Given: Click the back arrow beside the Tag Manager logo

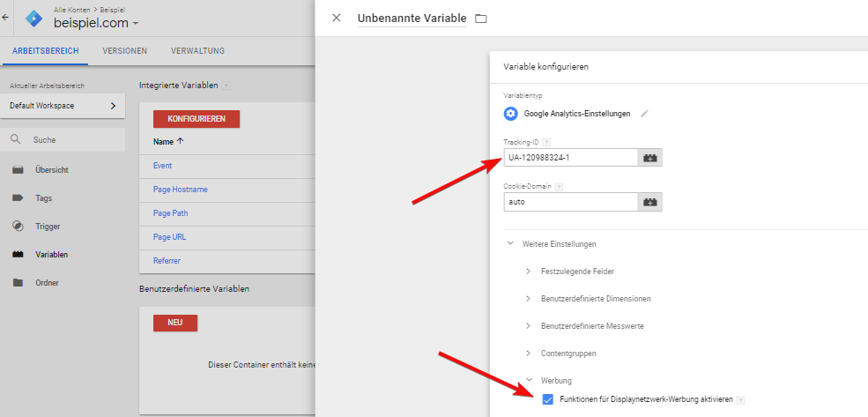Looking at the screenshot, I should pos(5,17).
